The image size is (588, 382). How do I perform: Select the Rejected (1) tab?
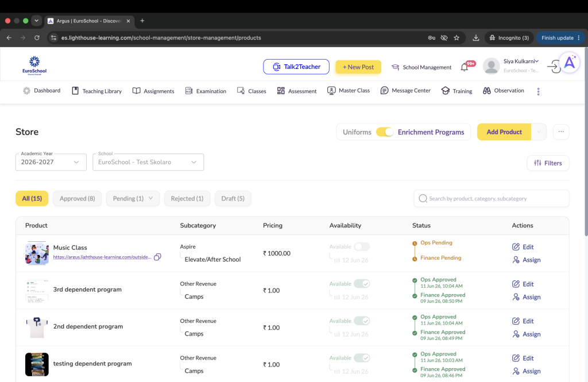click(x=187, y=199)
